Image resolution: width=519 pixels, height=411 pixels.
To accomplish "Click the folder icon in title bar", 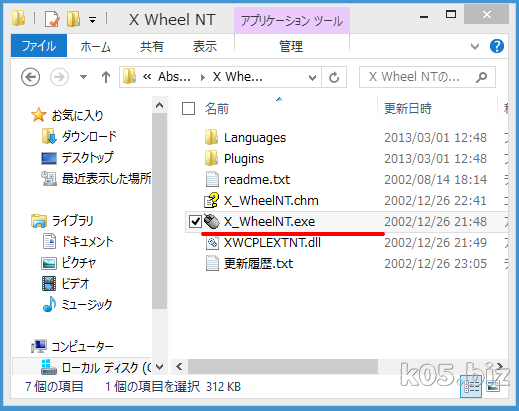I will coord(18,18).
